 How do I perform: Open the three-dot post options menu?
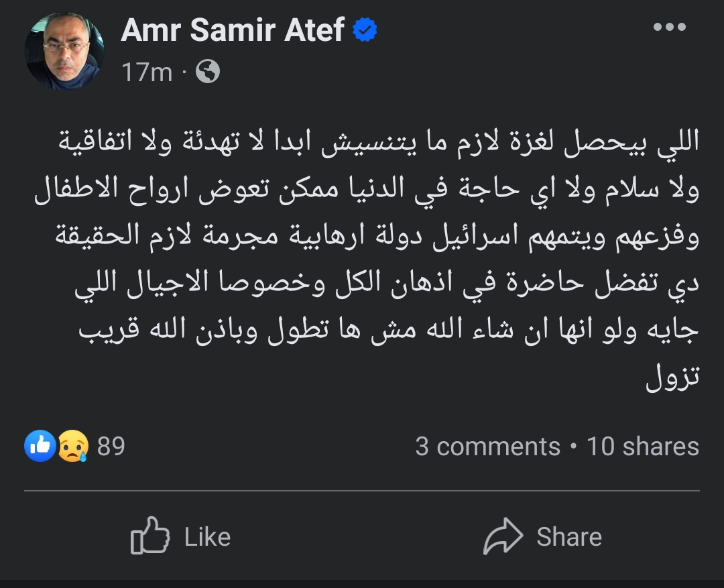coord(669,27)
